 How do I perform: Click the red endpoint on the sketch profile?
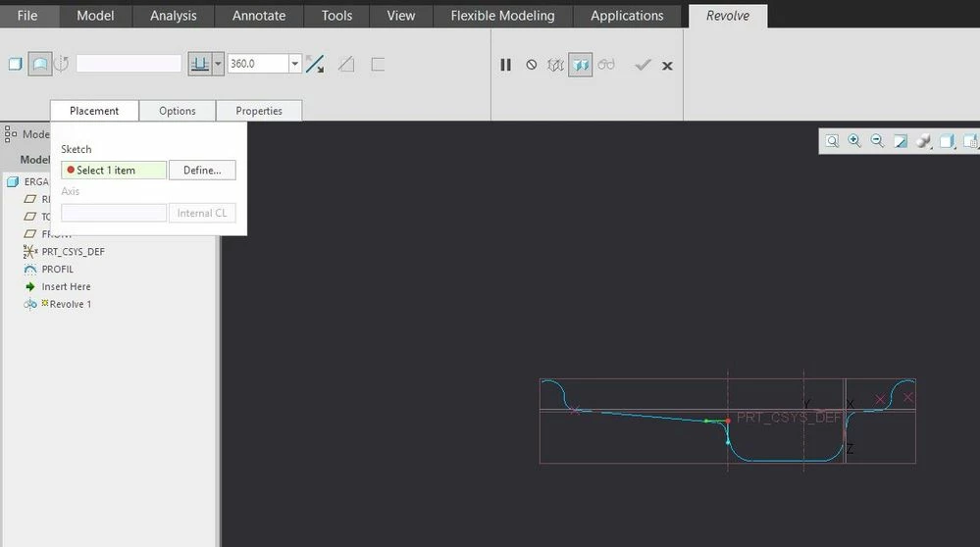728,421
